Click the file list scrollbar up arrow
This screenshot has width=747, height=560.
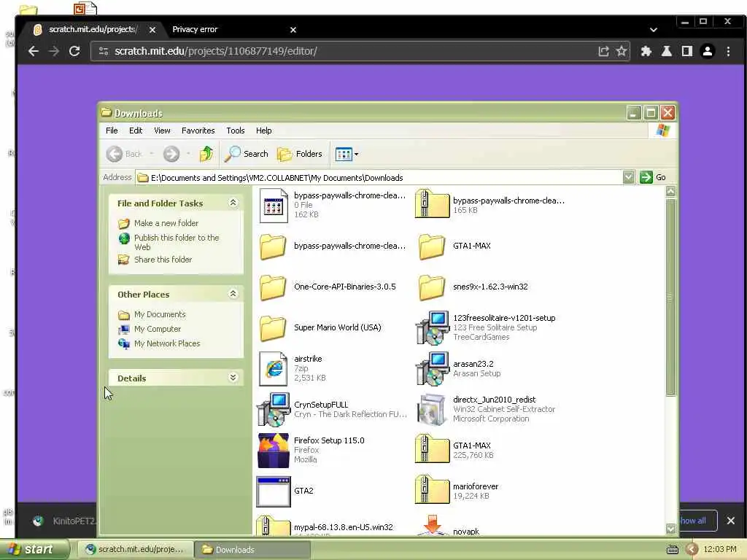tap(671, 192)
